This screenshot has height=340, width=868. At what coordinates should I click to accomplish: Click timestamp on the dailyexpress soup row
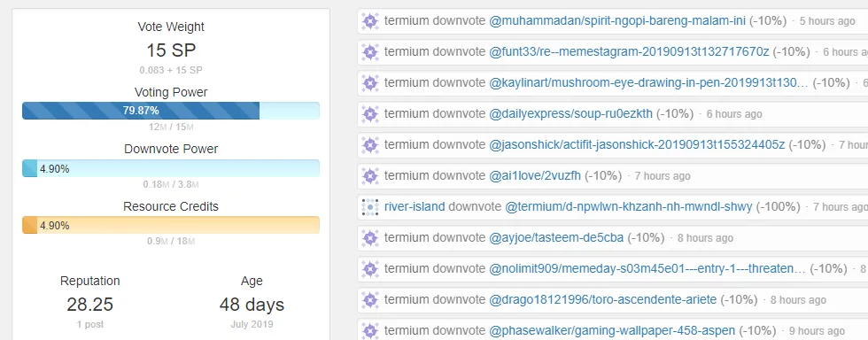click(734, 114)
